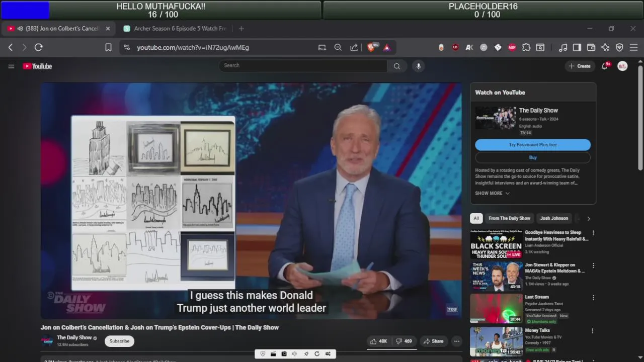Image resolution: width=644 pixels, height=362 pixels.
Task: Select the From The Daily Show chip
Action: tap(509, 218)
